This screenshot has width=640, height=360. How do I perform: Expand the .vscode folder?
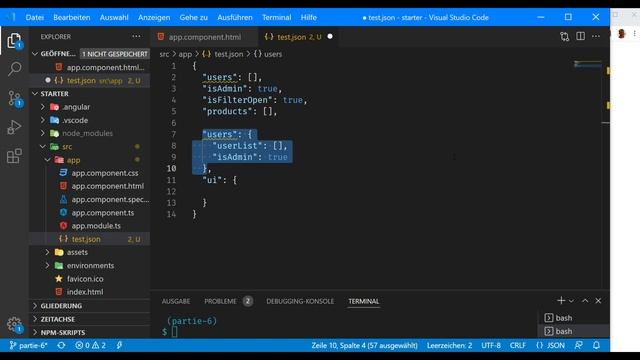click(42, 120)
